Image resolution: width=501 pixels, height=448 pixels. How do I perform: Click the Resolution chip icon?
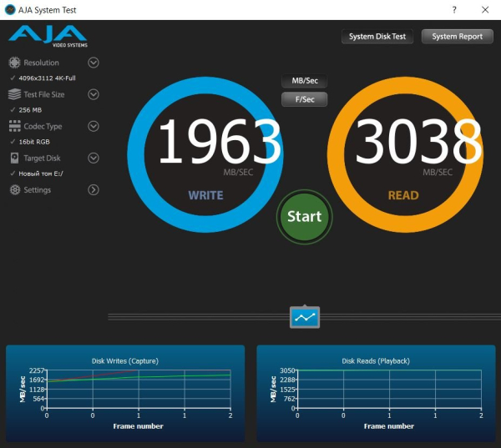[14, 63]
